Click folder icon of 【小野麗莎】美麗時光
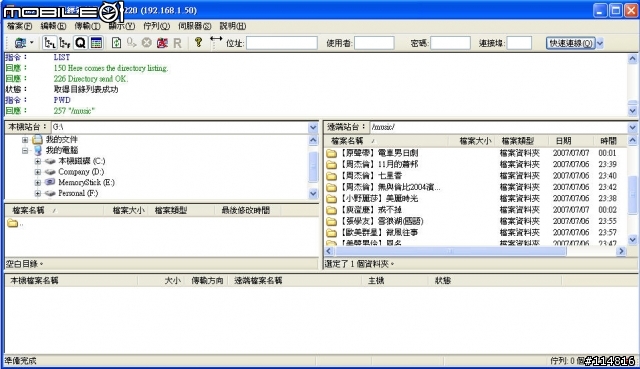 pyautogui.click(x=331, y=199)
